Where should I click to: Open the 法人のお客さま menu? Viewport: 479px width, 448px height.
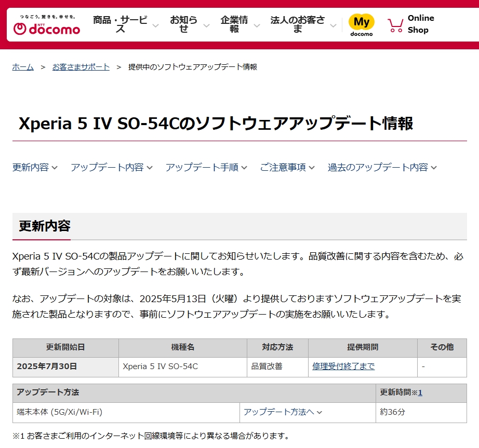coord(297,24)
